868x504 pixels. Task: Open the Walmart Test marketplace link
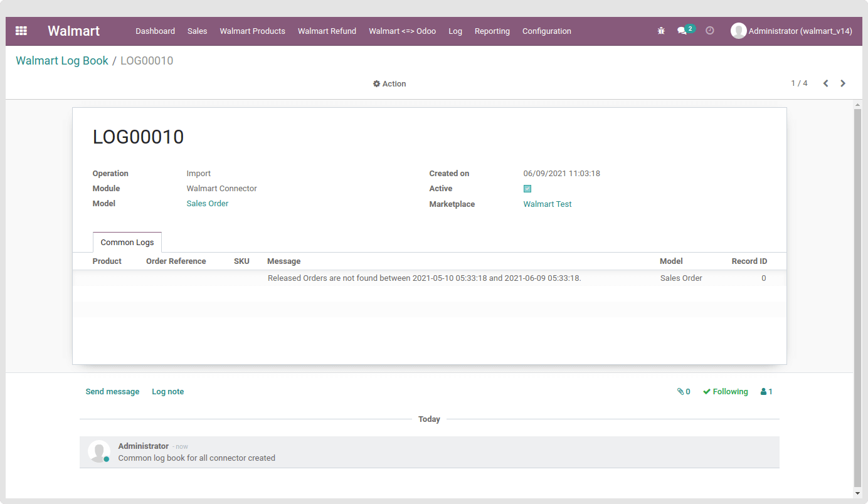click(548, 204)
